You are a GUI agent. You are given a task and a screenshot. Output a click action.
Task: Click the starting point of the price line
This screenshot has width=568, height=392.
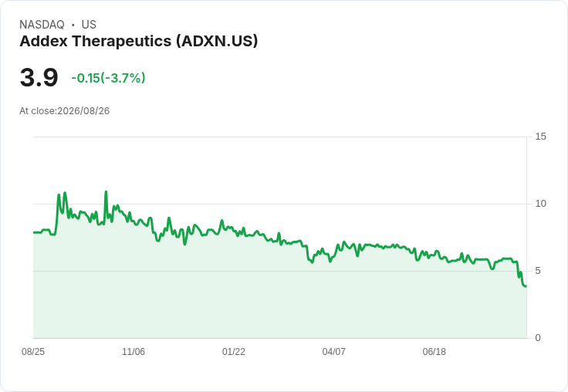click(34, 232)
